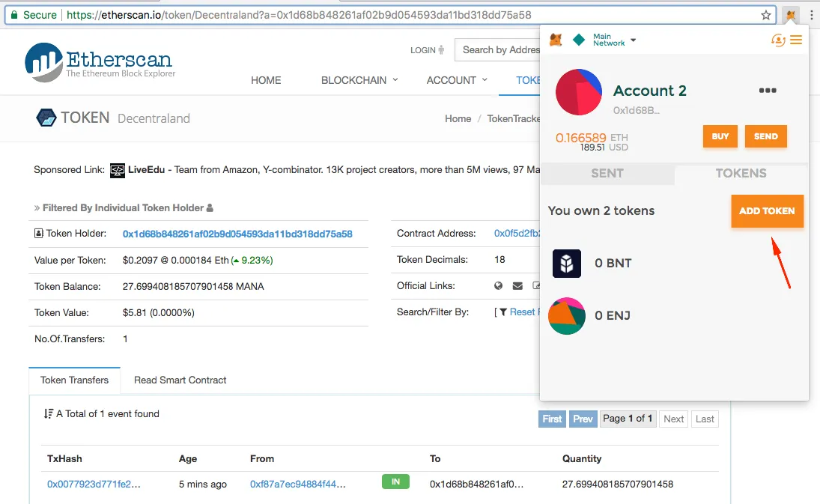Bookmark page with the star icon
This screenshot has height=504, width=820.
pos(766,15)
